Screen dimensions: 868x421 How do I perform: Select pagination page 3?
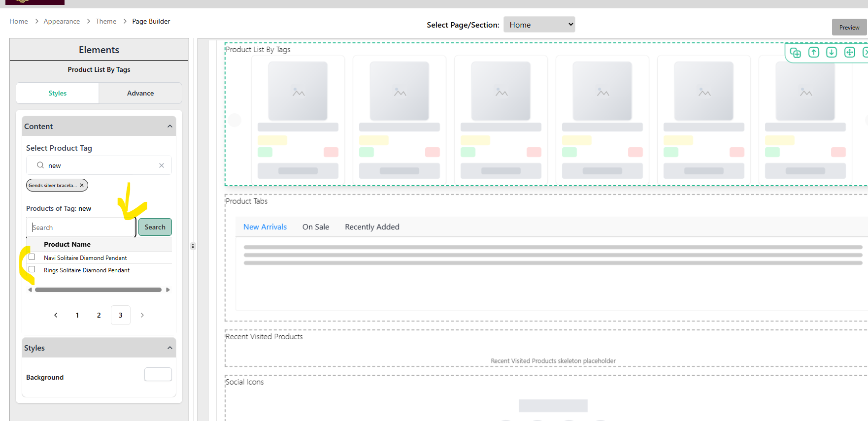tap(121, 315)
